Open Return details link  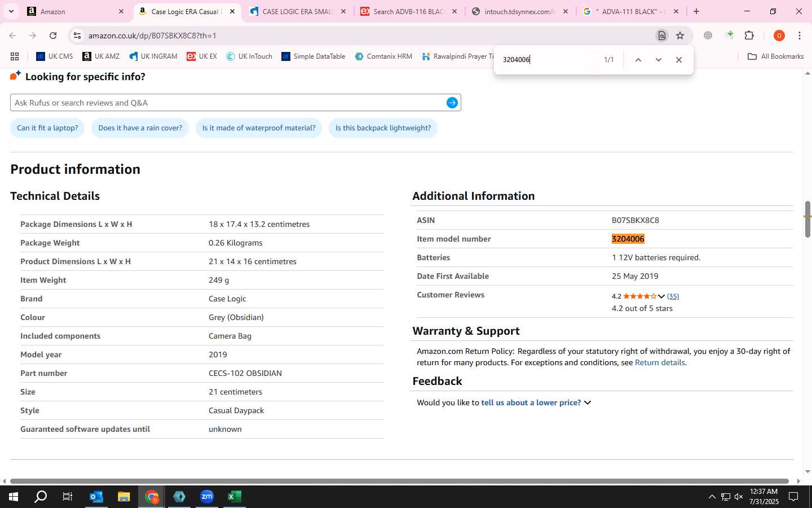pyautogui.click(x=660, y=362)
